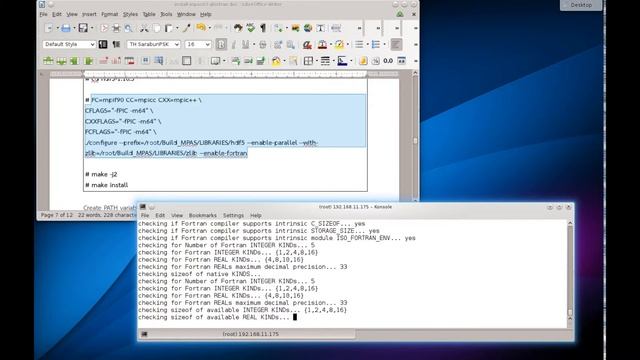The image size is (640, 360).
Task: Insert a text box with the T icon
Action: 320,28
